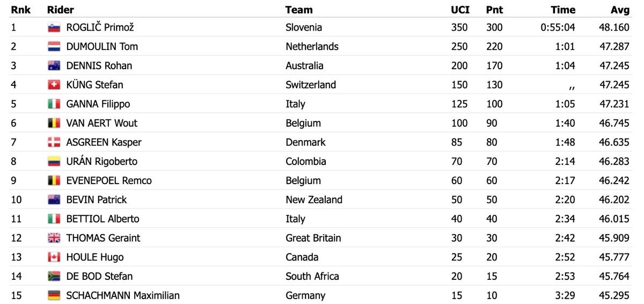Image resolution: width=644 pixels, height=304 pixels.
Task: Click the Great Britain flag beside Thomas
Action: (54, 238)
